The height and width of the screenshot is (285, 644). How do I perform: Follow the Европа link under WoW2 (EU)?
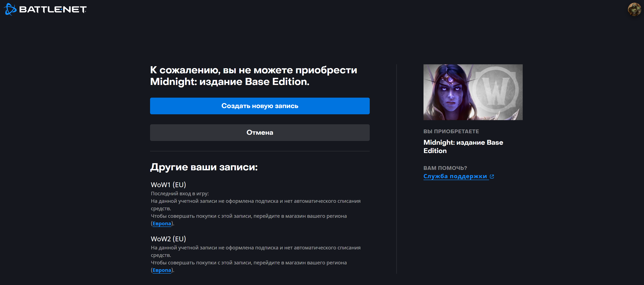pos(162,270)
